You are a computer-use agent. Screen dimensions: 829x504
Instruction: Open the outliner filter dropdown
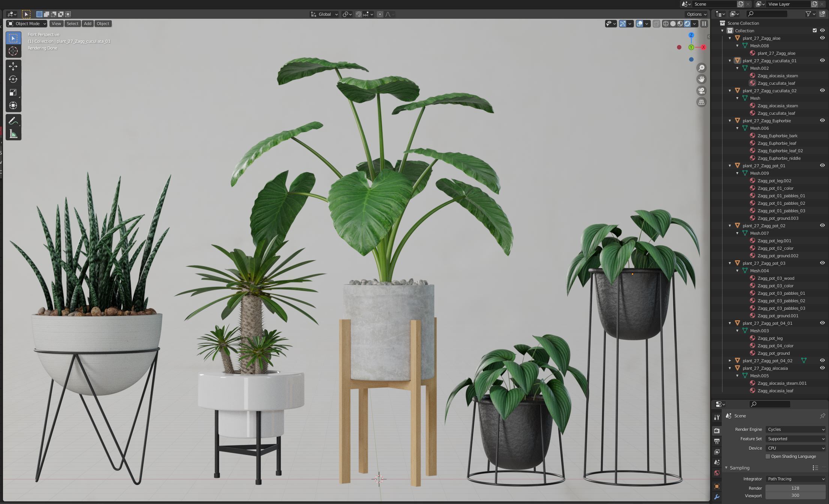810,14
